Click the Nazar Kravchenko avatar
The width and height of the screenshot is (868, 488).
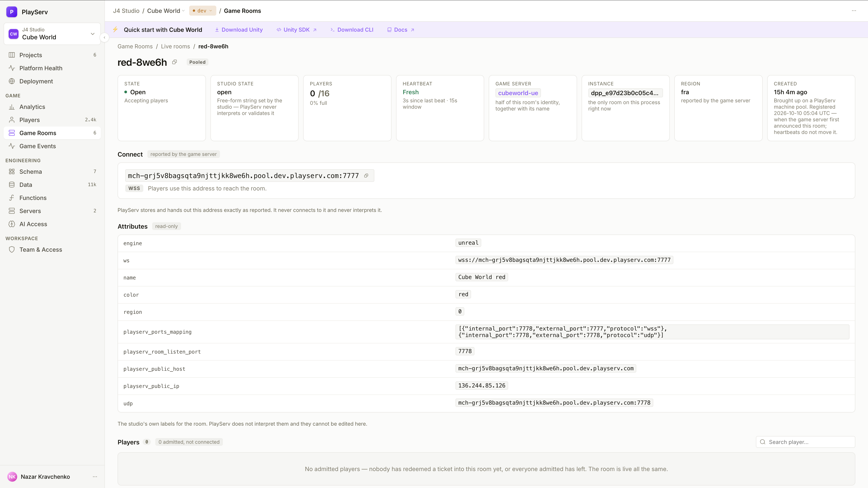(x=12, y=476)
